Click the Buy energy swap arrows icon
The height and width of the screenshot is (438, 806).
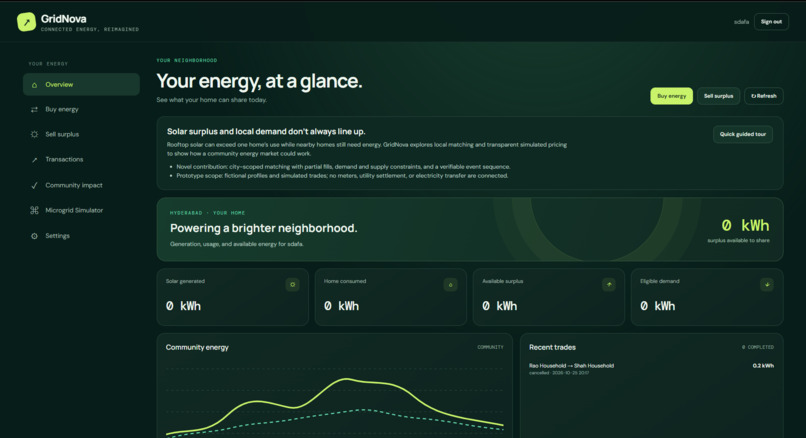[34, 110]
